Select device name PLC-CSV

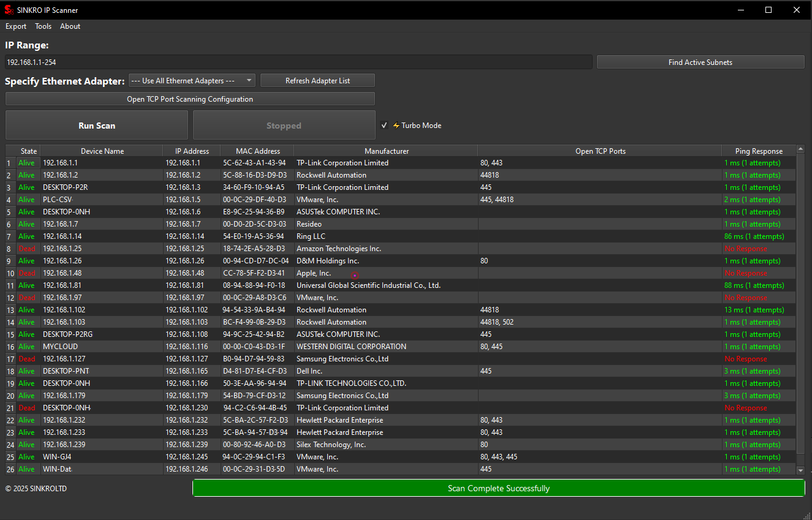58,200
